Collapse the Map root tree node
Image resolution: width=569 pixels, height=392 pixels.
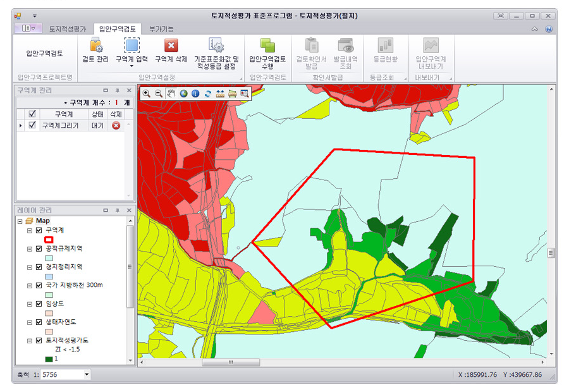coord(20,221)
